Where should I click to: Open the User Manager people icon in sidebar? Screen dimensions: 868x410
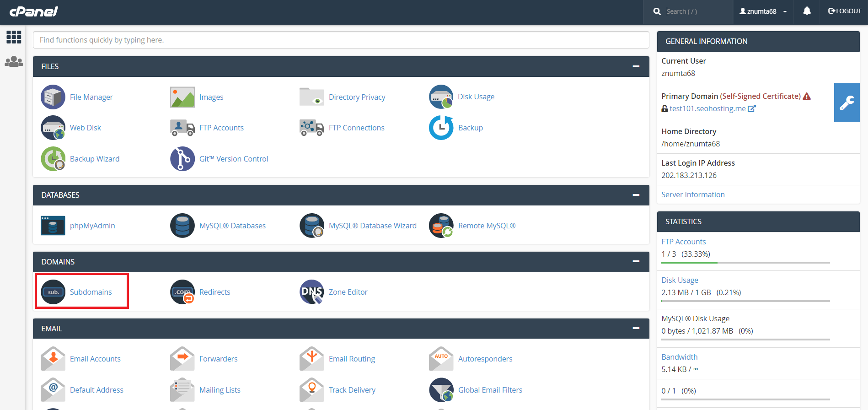(x=14, y=61)
